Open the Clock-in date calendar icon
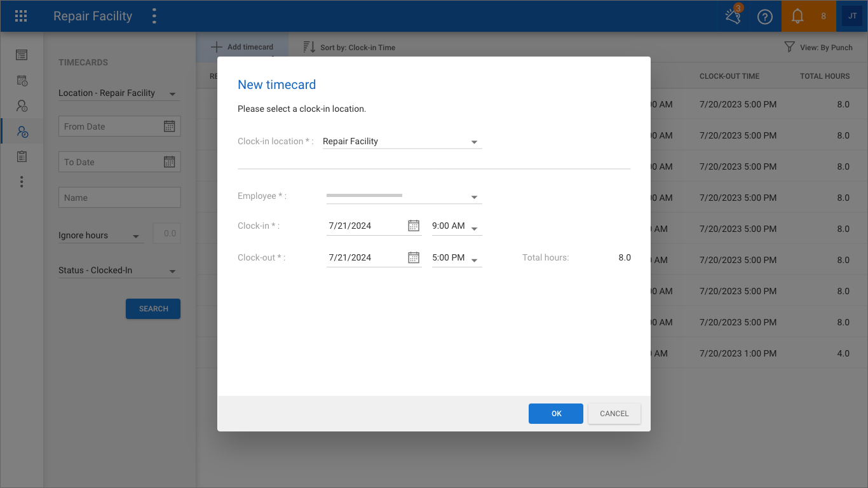 (414, 226)
